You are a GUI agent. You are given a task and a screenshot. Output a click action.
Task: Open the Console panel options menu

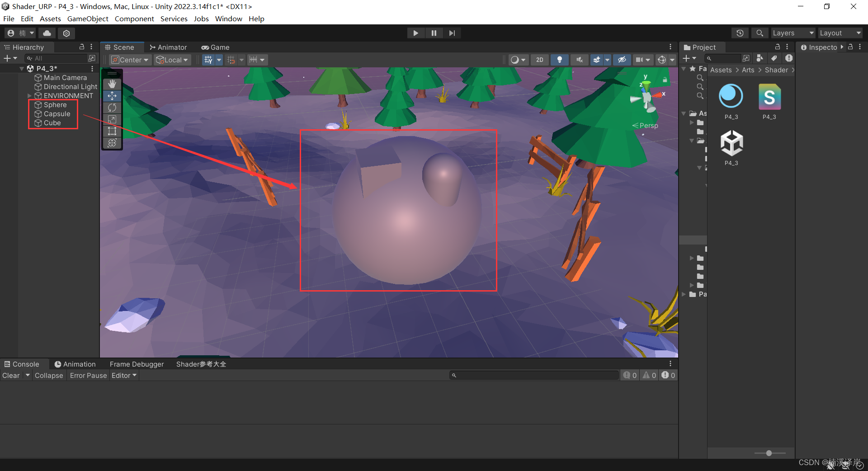670,364
